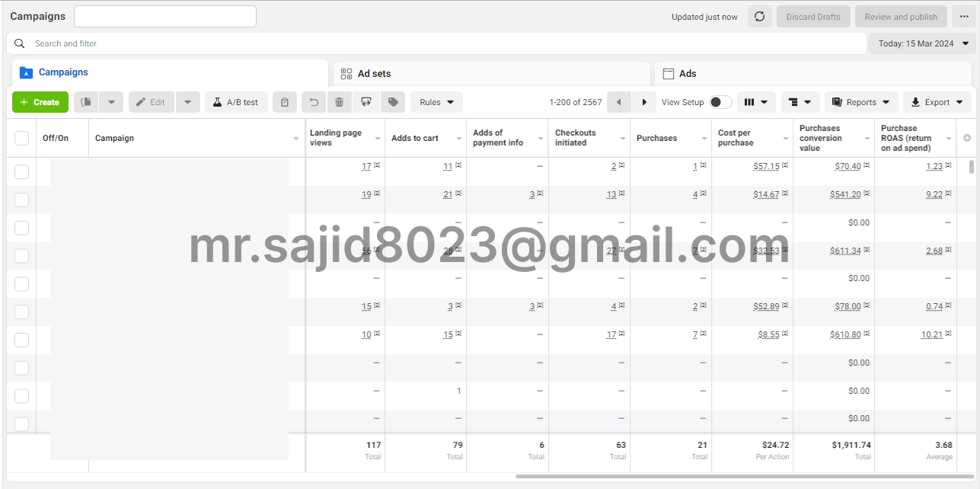
Task: Click the clipboard icon next to A/B test
Action: coord(285,102)
